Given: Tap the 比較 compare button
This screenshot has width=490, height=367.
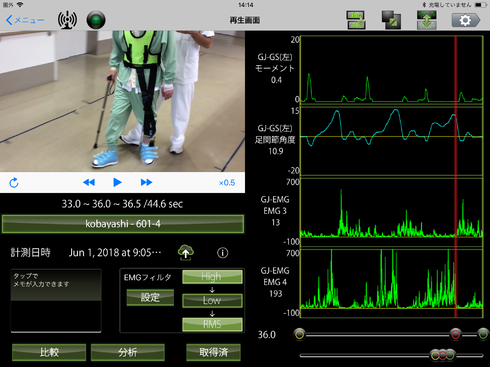Looking at the screenshot, I should (x=49, y=352).
